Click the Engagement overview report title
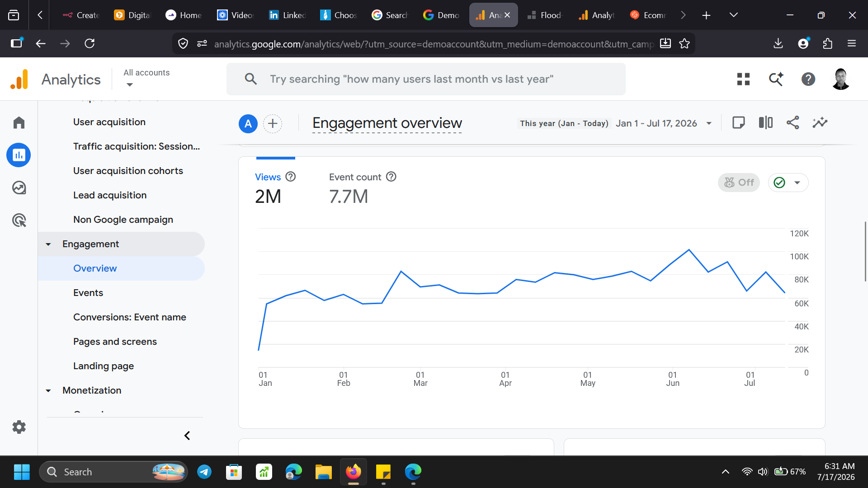The image size is (868, 488). (x=387, y=123)
